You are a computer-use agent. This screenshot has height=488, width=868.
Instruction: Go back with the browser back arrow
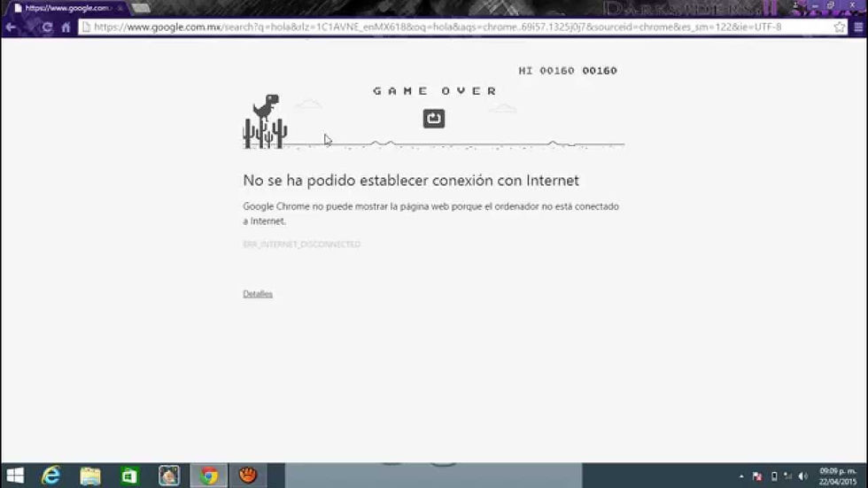11,27
